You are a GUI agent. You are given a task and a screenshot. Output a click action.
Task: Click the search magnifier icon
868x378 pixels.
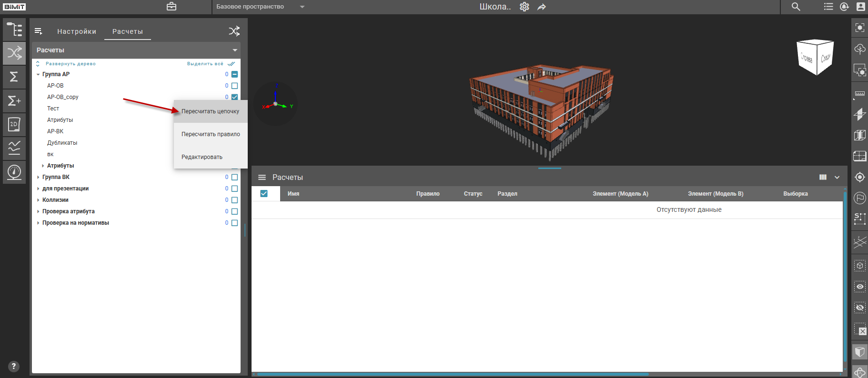point(796,7)
